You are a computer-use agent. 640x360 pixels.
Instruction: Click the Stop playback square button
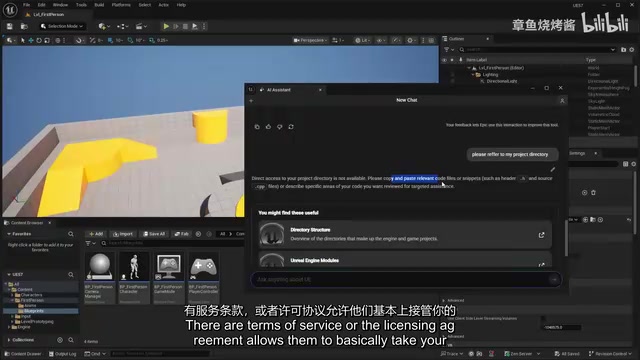tap(185, 26)
